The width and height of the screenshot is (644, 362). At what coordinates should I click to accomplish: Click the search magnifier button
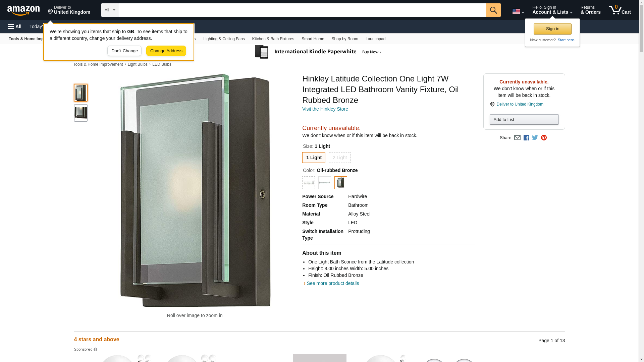coord(493,10)
